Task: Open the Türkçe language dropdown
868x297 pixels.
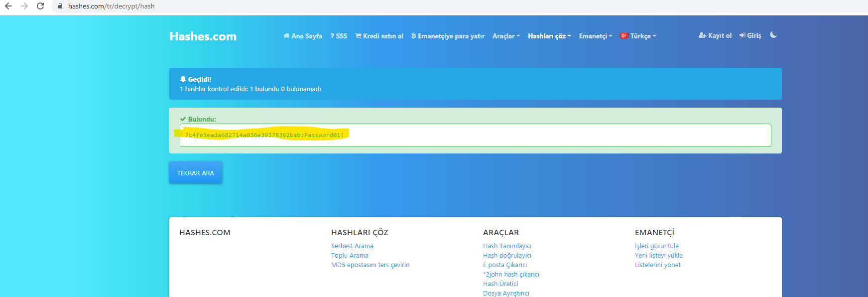Action: pyautogui.click(x=638, y=36)
